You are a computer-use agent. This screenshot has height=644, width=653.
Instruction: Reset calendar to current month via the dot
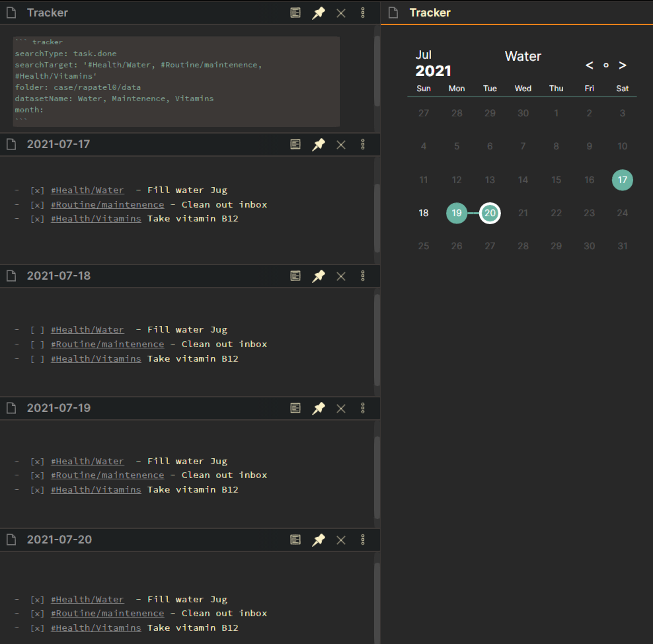coord(605,65)
